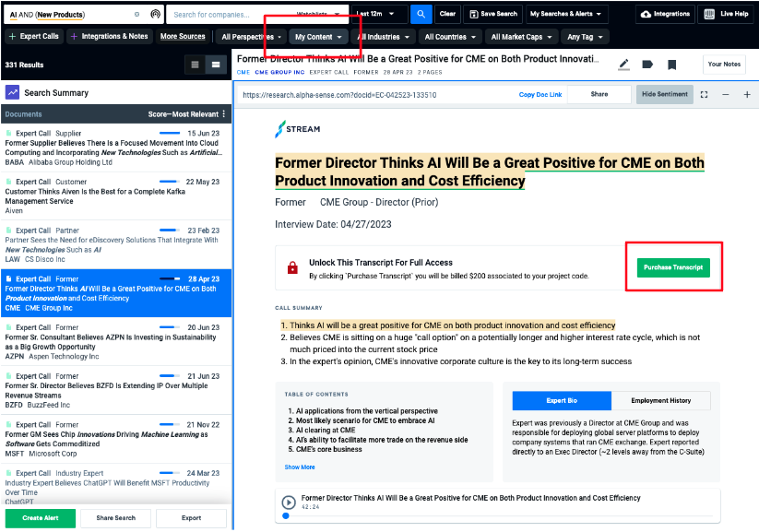Click More Sources link
Screen dimensions: 759x532
(x=183, y=36)
